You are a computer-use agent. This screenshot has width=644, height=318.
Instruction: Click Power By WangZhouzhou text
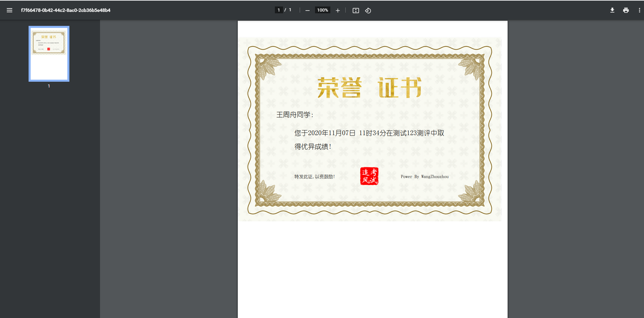(425, 177)
